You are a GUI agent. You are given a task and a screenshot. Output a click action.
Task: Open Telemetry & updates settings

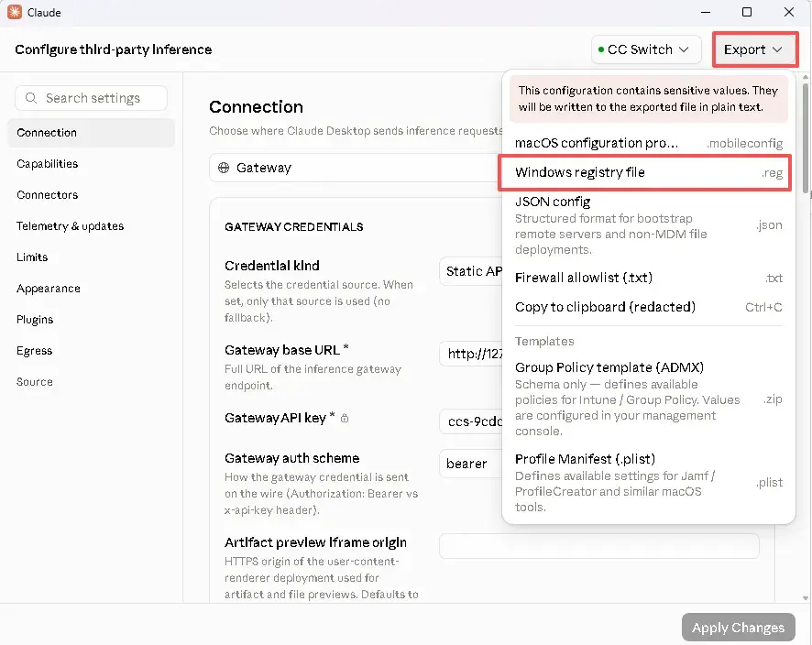(x=91, y=226)
